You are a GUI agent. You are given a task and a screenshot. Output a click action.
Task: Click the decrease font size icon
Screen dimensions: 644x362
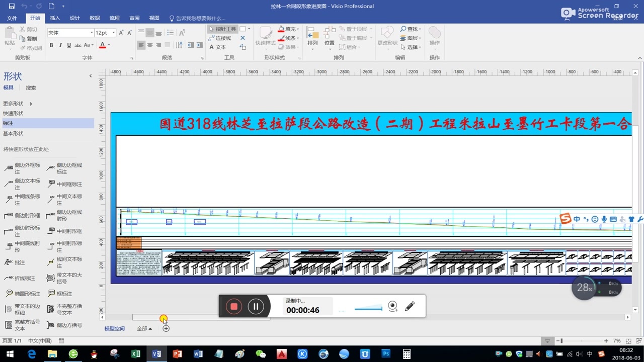(129, 33)
